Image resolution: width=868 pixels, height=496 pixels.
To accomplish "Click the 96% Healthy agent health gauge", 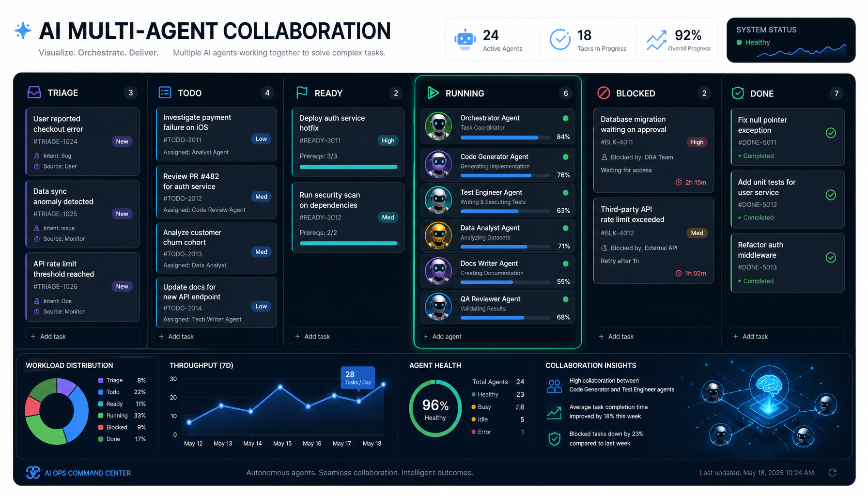I will 435,408.
